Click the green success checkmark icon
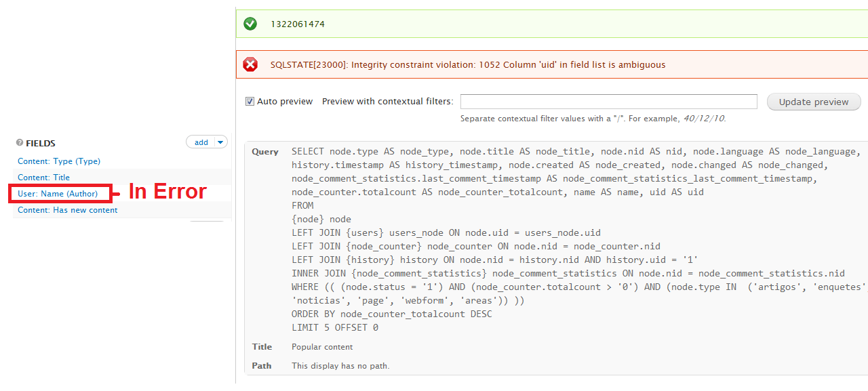Screen dimensions: 868x391 point(250,23)
